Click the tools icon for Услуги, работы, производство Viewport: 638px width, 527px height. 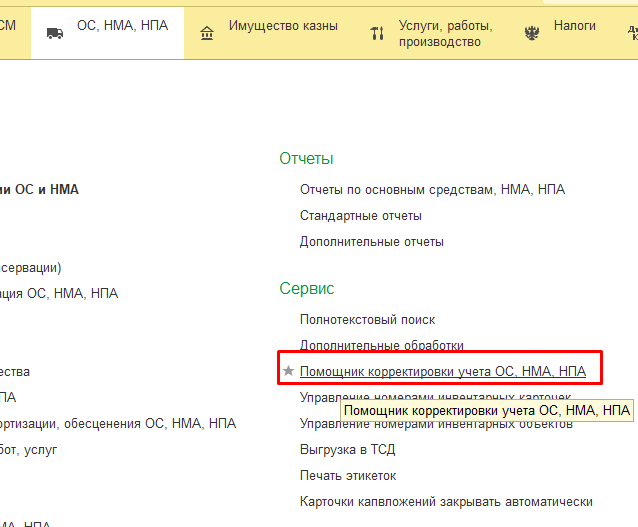(377, 33)
